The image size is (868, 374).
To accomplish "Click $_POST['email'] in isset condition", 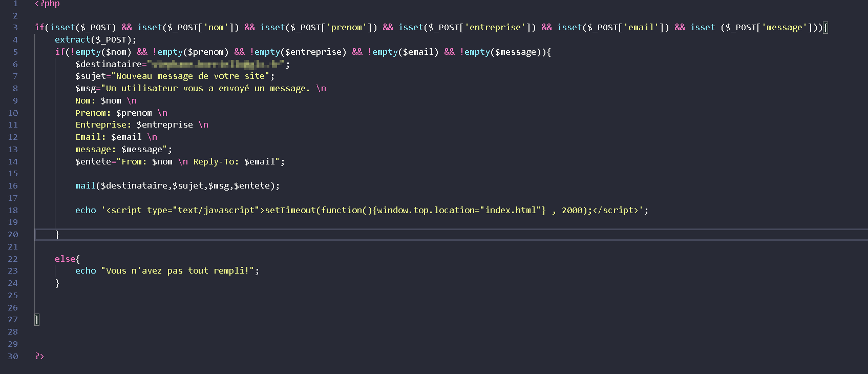I will click(626, 28).
